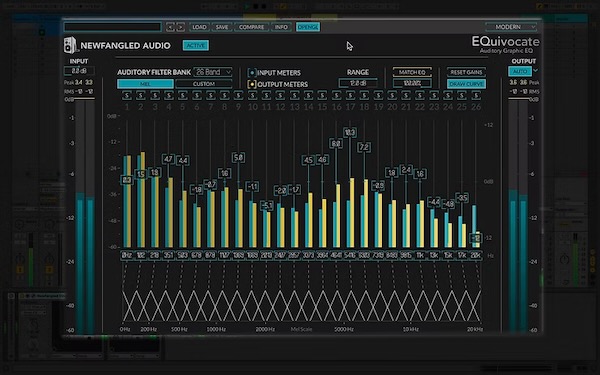The height and width of the screenshot is (375, 600).
Task: Solo band 7 with its S button
Action: point(210,95)
